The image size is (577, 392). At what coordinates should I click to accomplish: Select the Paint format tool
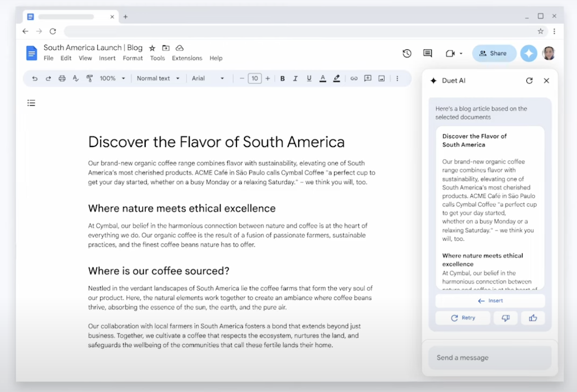89,79
